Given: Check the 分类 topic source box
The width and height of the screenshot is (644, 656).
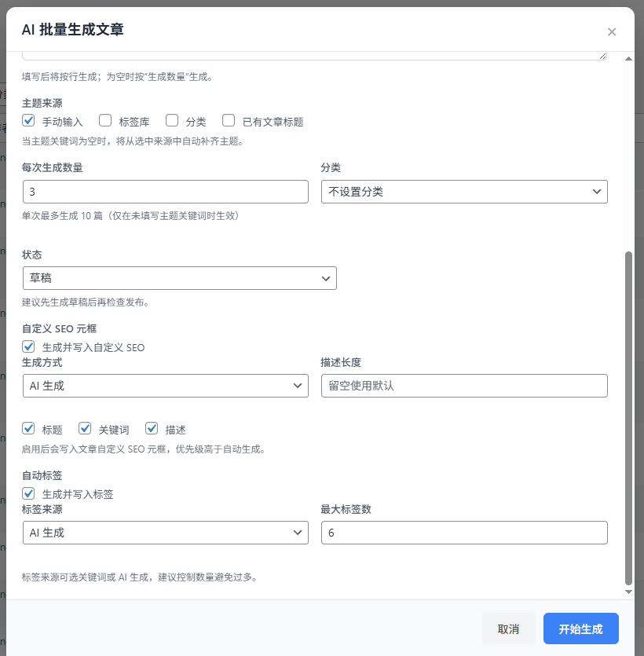Looking at the screenshot, I should coord(172,121).
